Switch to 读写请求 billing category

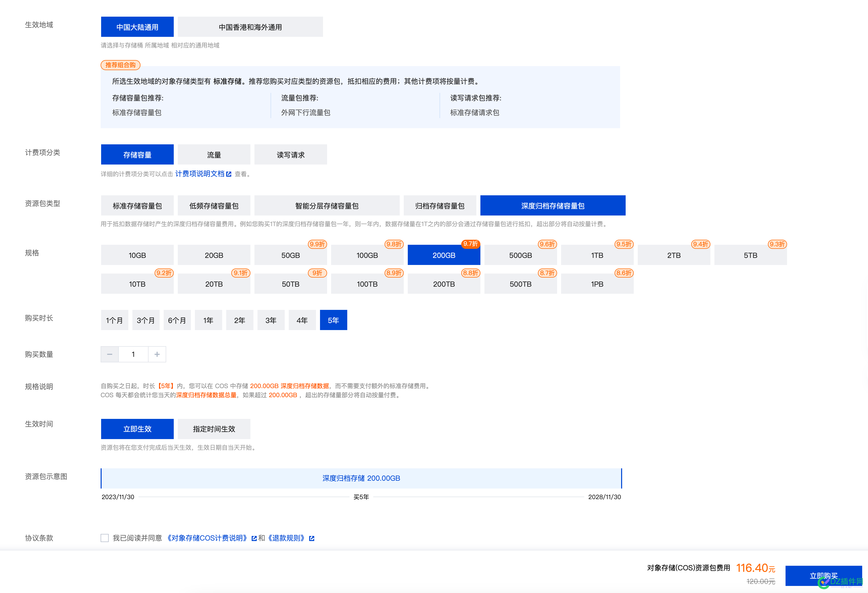click(x=291, y=155)
